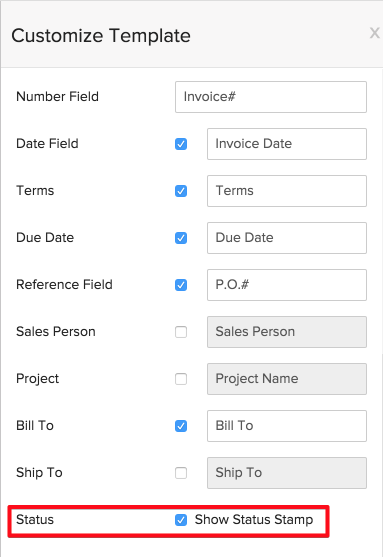Check the Project checkbox
383x557 pixels.
pos(181,379)
